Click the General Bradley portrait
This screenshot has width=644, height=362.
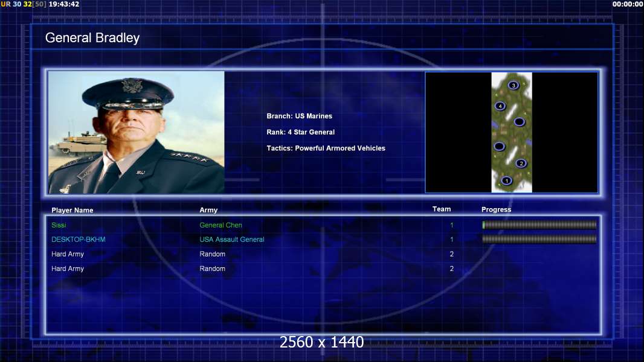137,132
